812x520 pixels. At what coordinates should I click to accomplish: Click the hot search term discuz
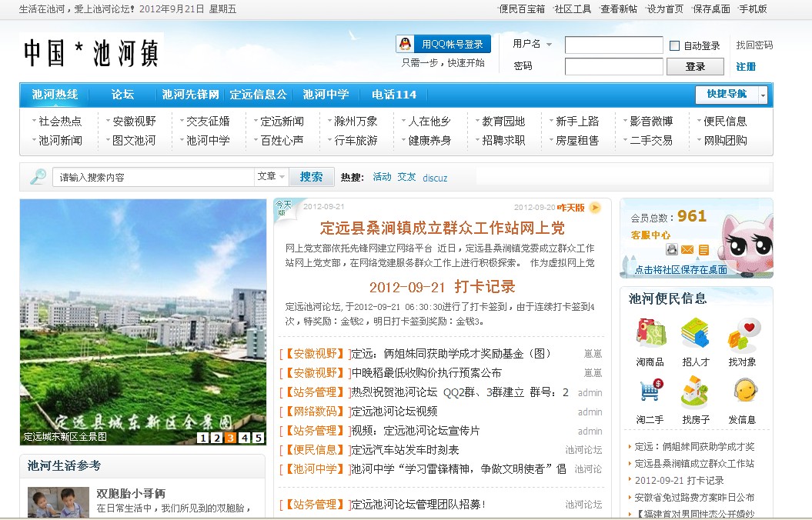coord(435,178)
